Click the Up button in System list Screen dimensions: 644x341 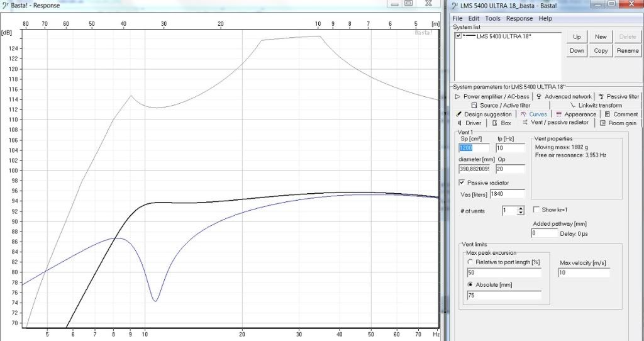pyautogui.click(x=577, y=37)
